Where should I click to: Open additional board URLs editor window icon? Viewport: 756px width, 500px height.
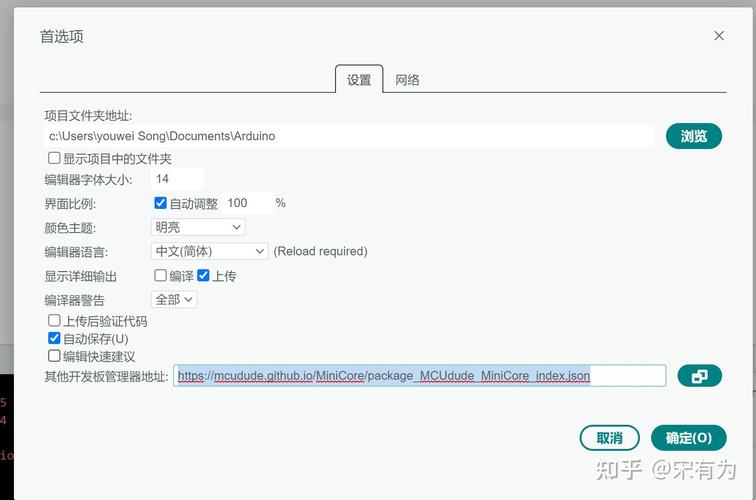[x=699, y=376]
